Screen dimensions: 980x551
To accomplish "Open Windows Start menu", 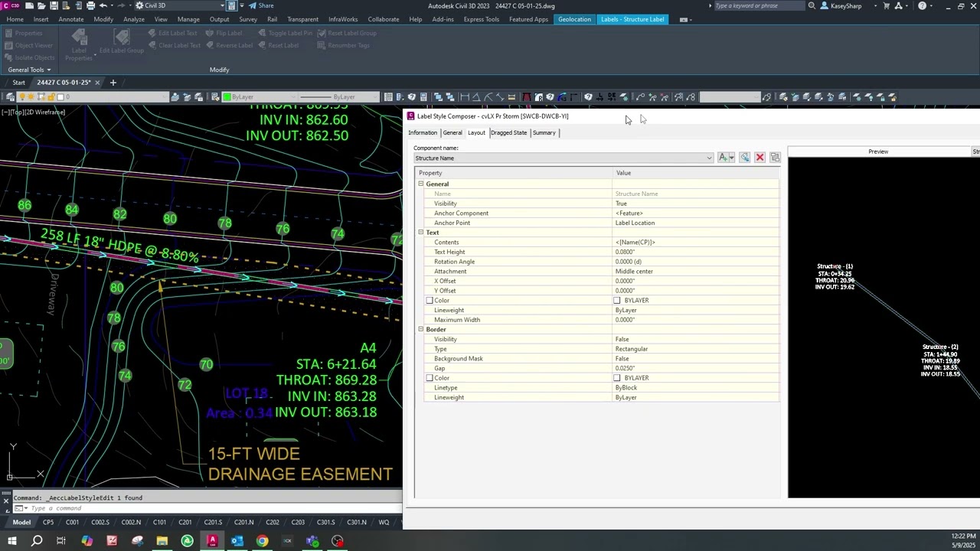I will pos(11,541).
